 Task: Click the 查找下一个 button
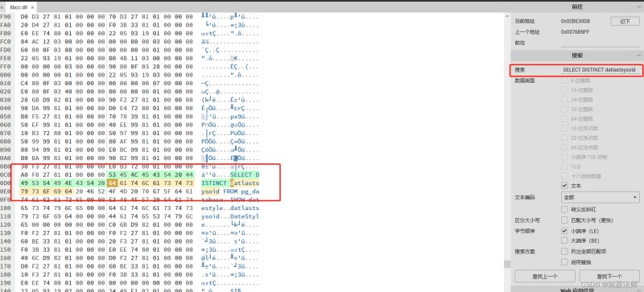pos(609,276)
